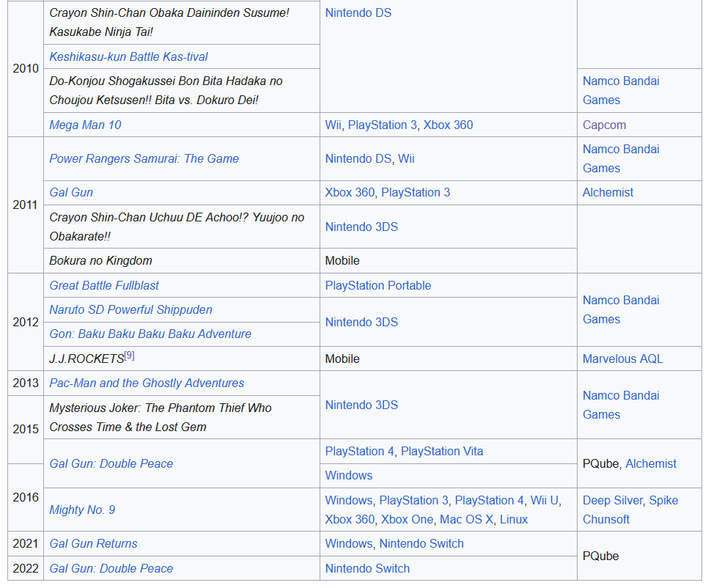Click the Nintendo DS link in 2010 rows

pos(358,12)
